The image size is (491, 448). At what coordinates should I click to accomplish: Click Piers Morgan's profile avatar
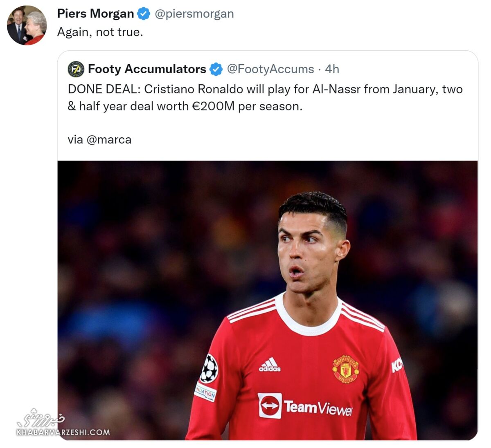(27, 25)
